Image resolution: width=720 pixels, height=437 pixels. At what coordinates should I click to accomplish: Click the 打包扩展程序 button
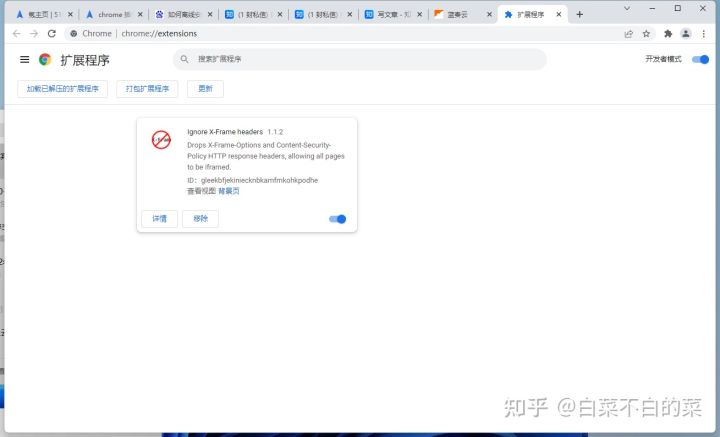click(x=147, y=89)
